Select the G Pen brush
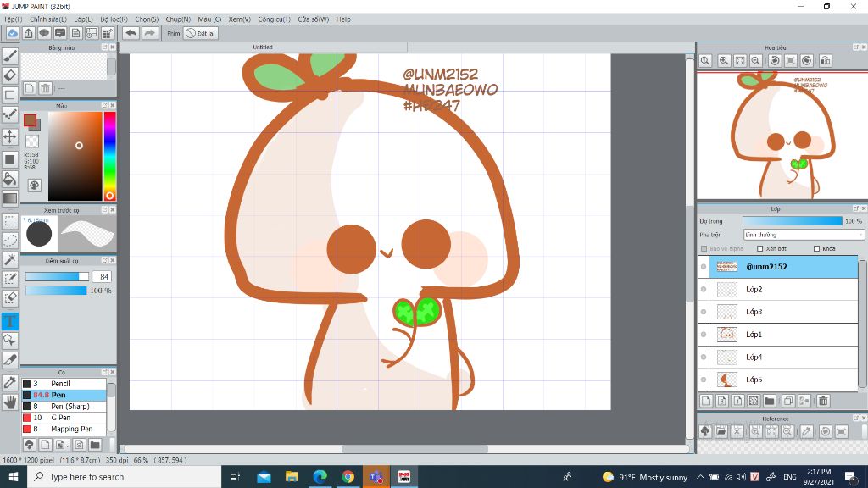The width and height of the screenshot is (868, 488). (64, 418)
